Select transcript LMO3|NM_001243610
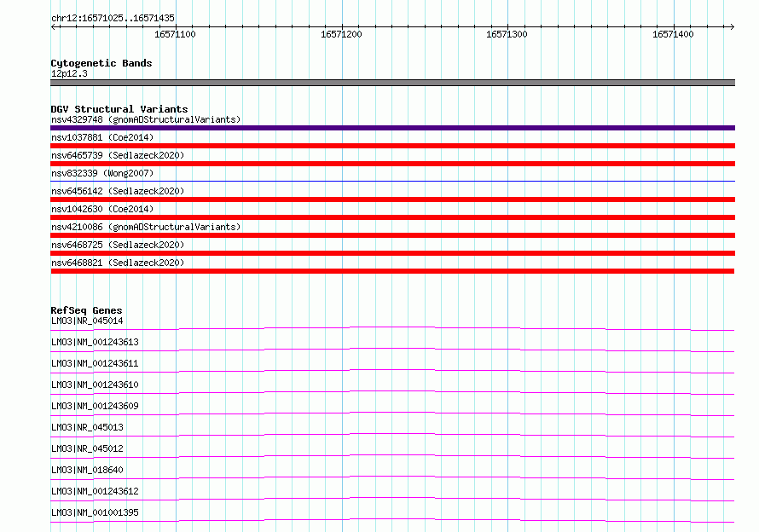The image size is (759, 532). [x=95, y=385]
